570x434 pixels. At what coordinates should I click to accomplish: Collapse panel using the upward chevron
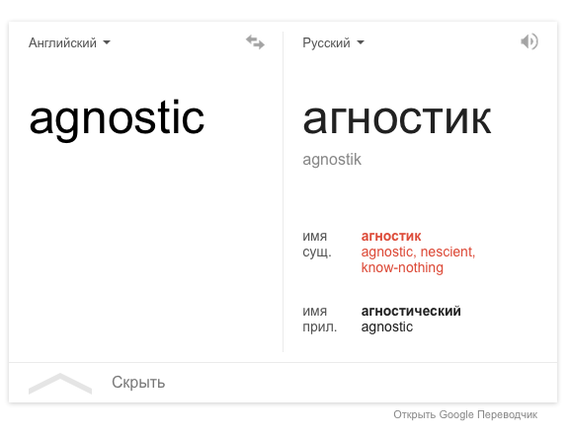(60, 383)
